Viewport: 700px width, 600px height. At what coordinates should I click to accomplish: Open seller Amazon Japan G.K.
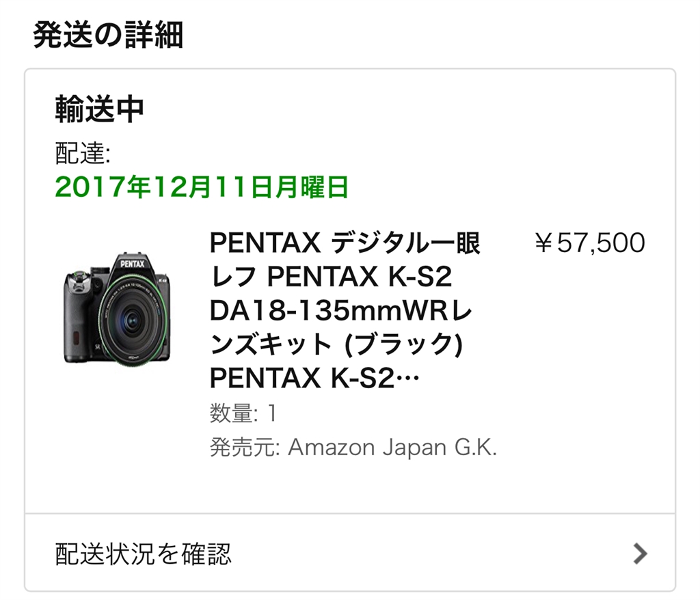tap(392, 447)
